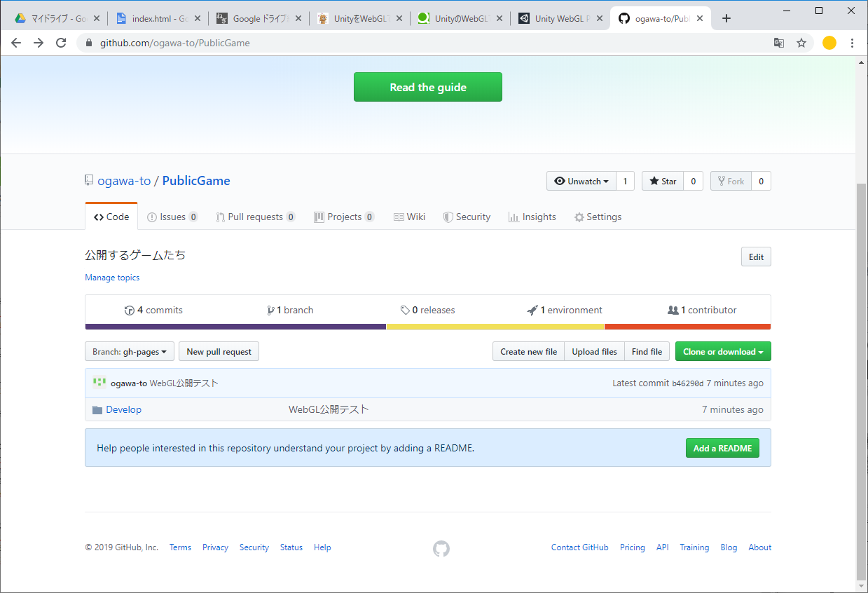Open repository Settings tab
This screenshot has width=868, height=593.
coord(598,217)
